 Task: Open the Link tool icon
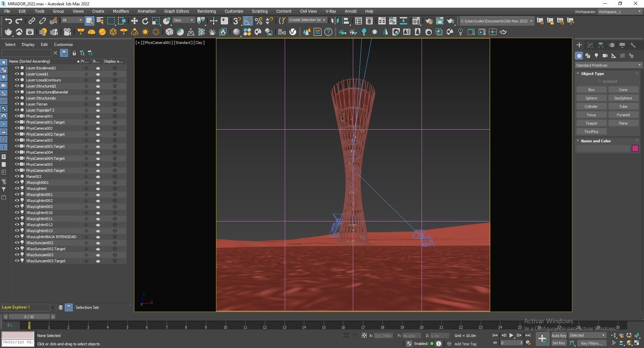(x=32, y=21)
